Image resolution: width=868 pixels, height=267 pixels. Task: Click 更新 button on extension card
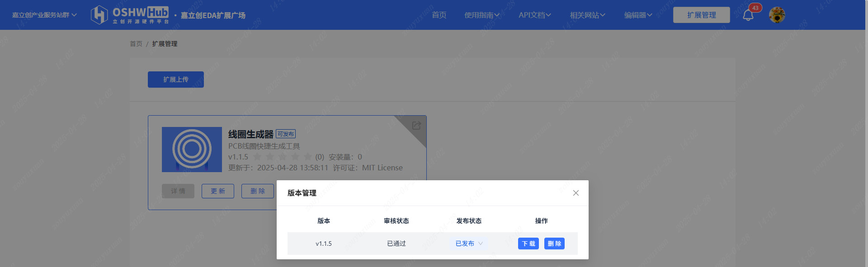(x=217, y=191)
